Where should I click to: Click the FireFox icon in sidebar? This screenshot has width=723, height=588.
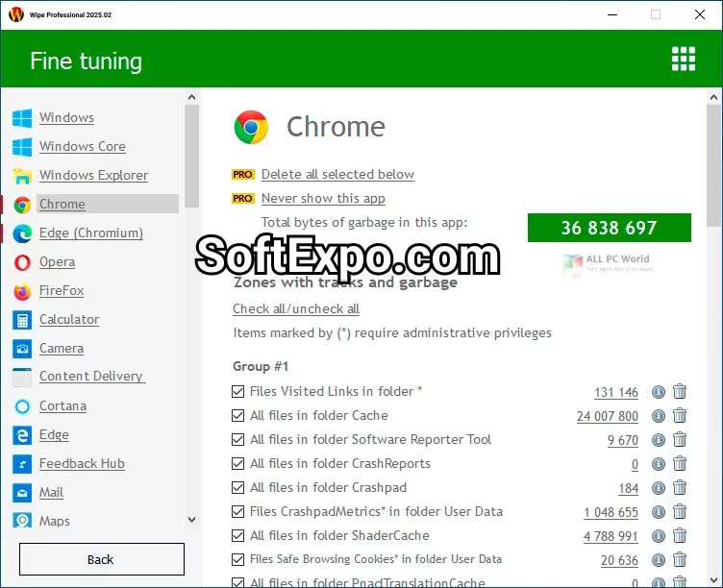click(x=22, y=291)
